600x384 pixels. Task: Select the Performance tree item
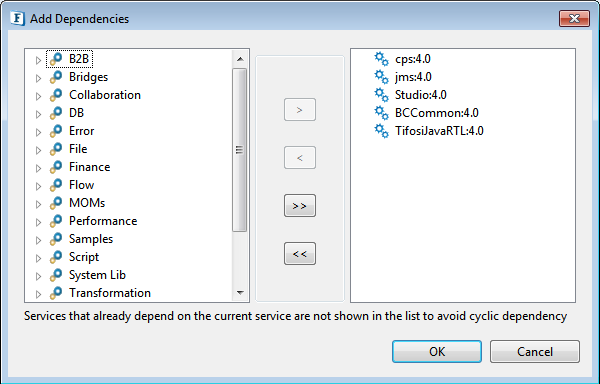point(103,221)
